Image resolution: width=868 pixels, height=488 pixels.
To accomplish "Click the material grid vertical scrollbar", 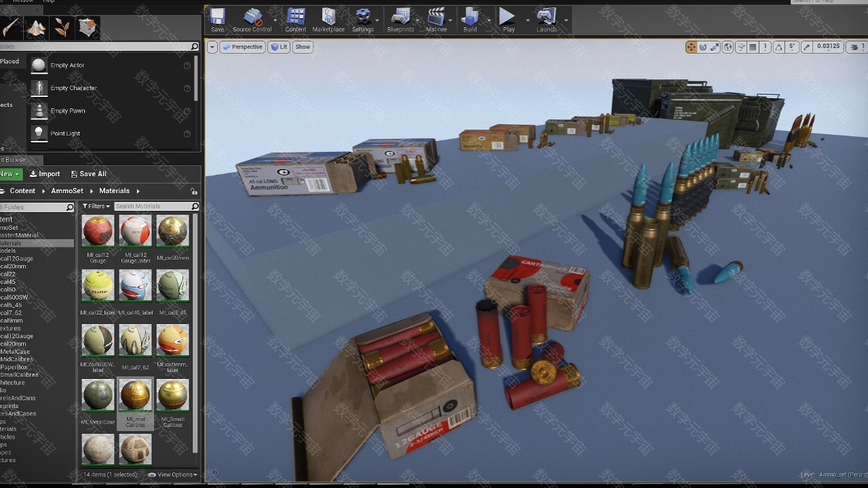I will point(196,332).
